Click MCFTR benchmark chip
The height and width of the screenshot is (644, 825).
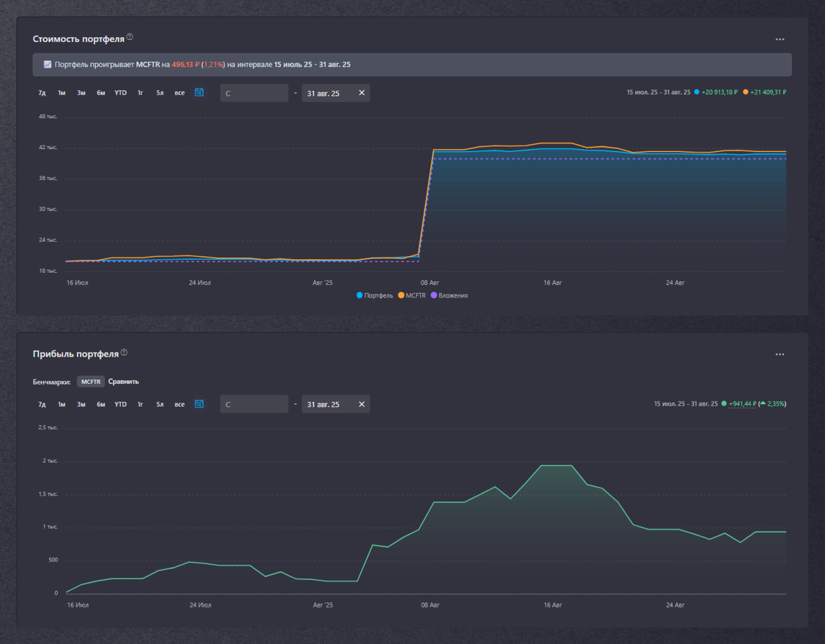[x=91, y=381]
